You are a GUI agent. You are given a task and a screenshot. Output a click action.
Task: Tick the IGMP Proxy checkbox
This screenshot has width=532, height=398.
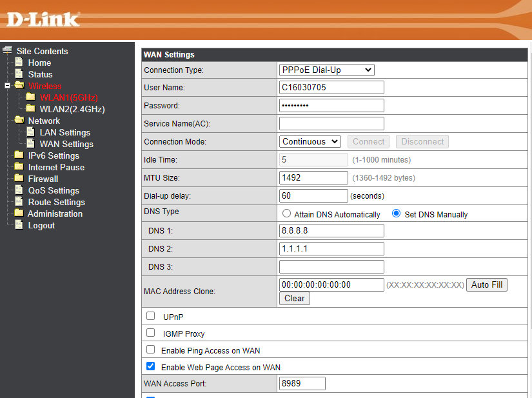pyautogui.click(x=151, y=333)
